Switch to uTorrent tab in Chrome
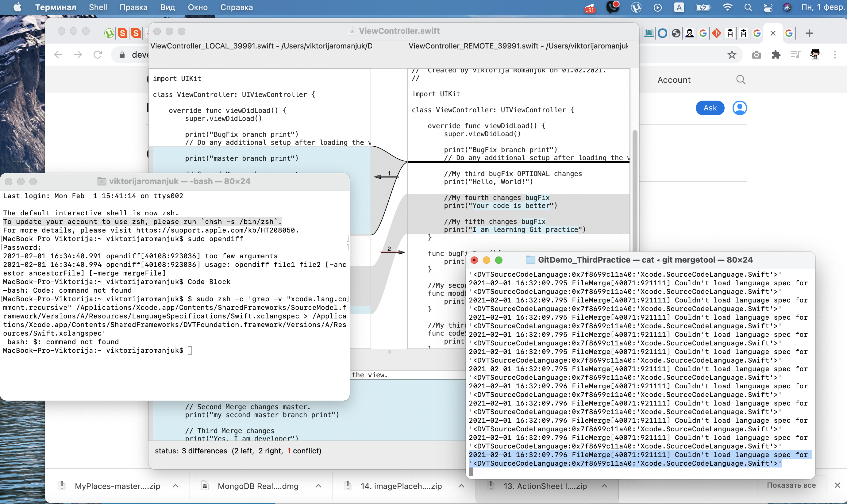Viewport: 847px width, 504px height. [x=109, y=33]
